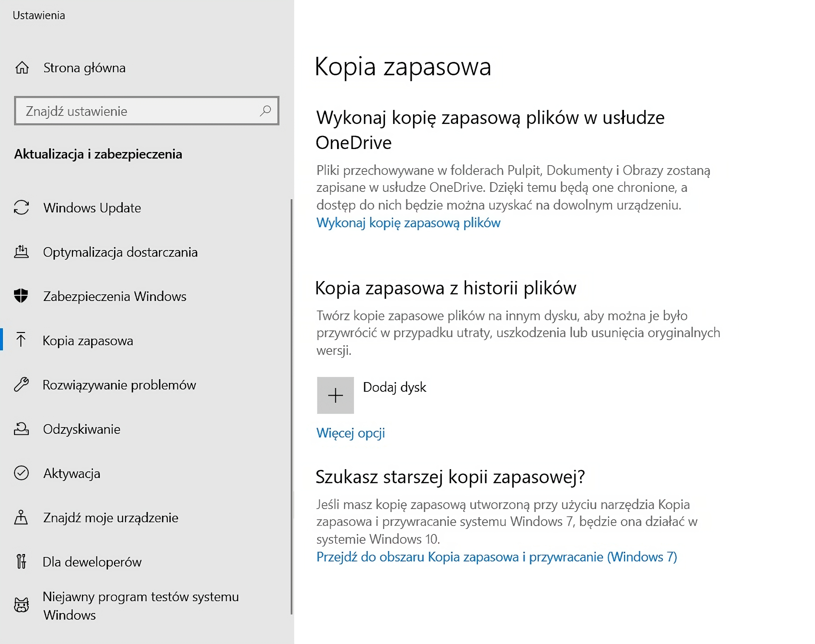Open the Strona główna home icon
815x644 pixels.
click(22, 68)
